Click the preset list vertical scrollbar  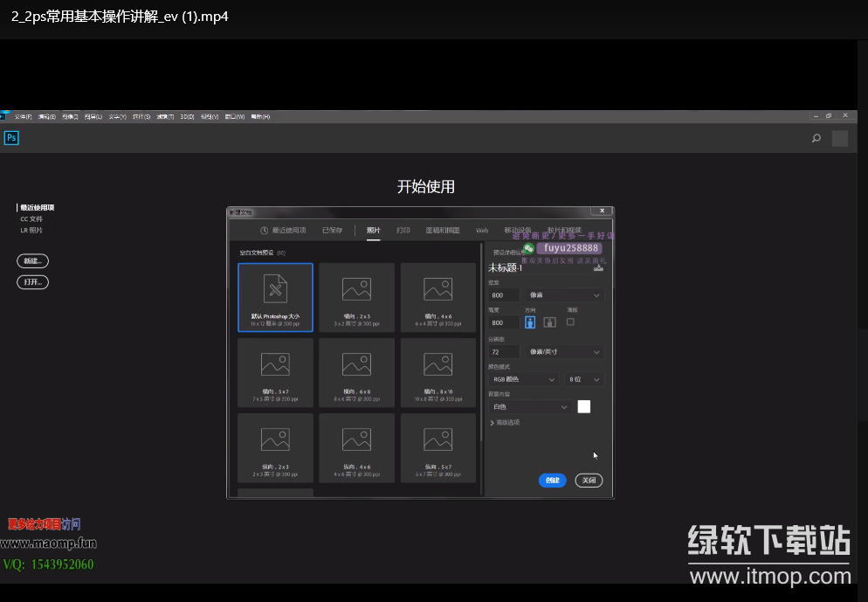[481, 342]
